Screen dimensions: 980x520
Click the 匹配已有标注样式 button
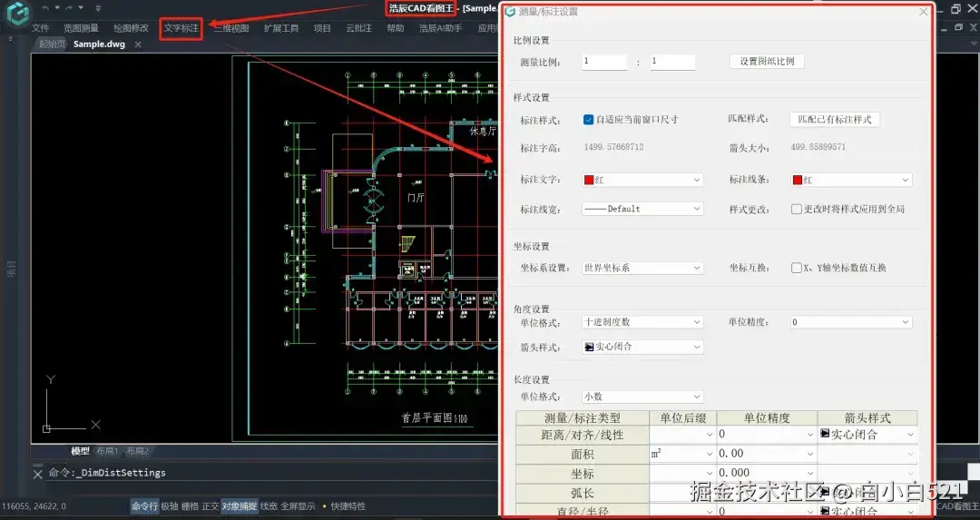pos(835,120)
